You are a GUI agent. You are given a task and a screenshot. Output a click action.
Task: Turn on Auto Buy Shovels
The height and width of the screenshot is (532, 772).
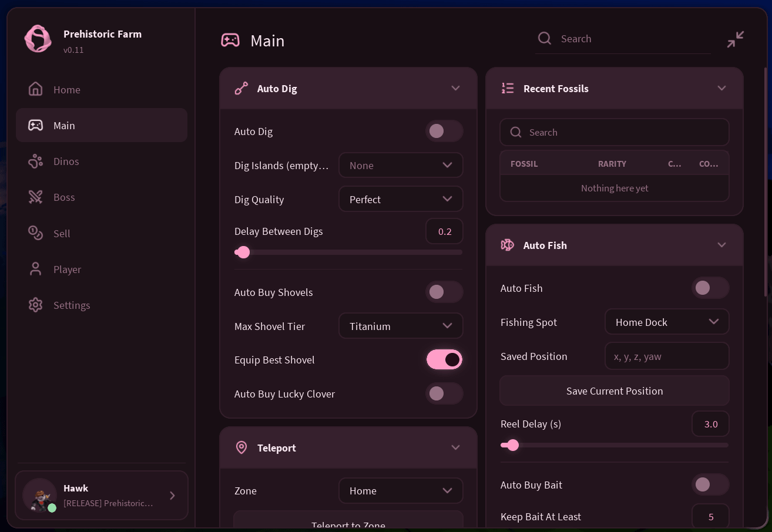click(444, 292)
